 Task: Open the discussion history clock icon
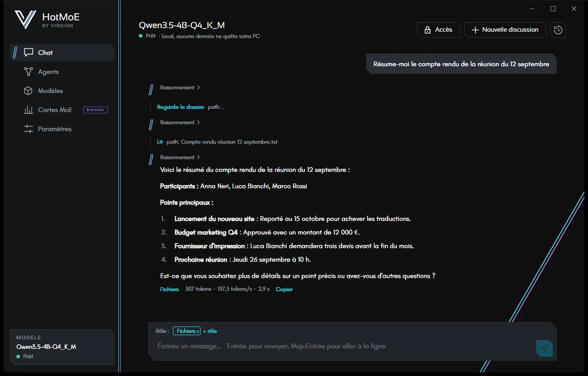coord(558,30)
